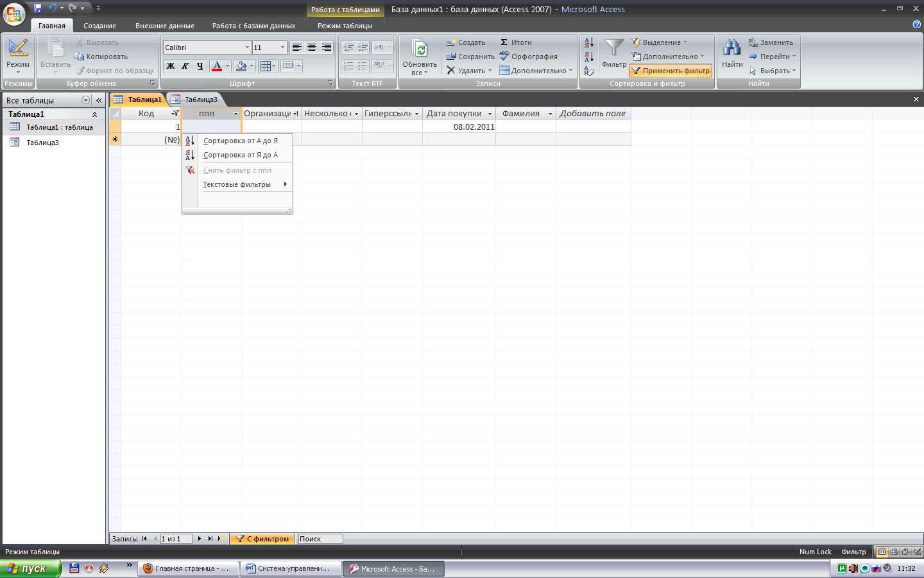Click new blank record navigation button
Image resolution: width=924 pixels, height=578 pixels.
point(221,539)
